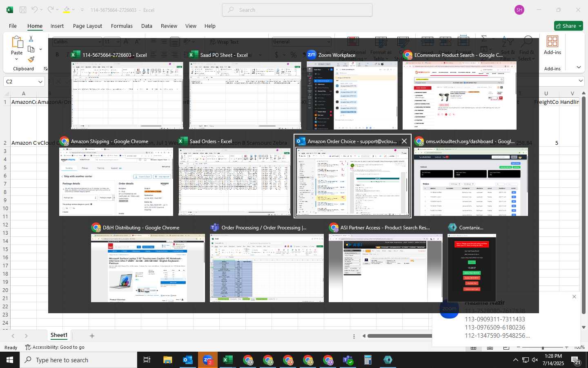
Task: Close the Zoom notification toast
Action: point(574,297)
